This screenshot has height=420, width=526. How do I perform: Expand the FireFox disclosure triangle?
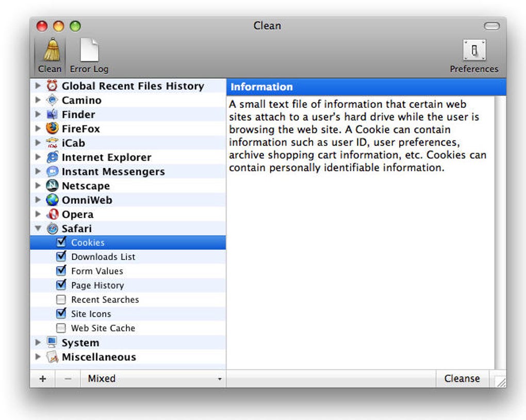click(38, 128)
